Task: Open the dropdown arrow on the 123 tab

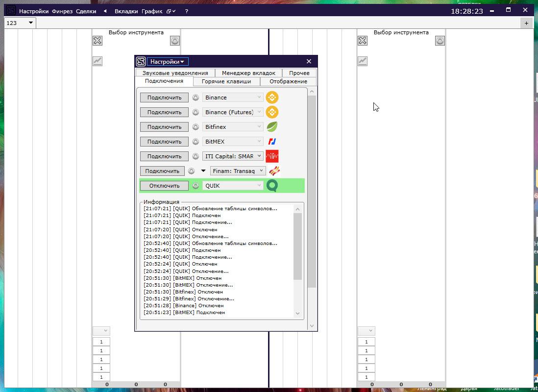Action: pyautogui.click(x=30, y=23)
